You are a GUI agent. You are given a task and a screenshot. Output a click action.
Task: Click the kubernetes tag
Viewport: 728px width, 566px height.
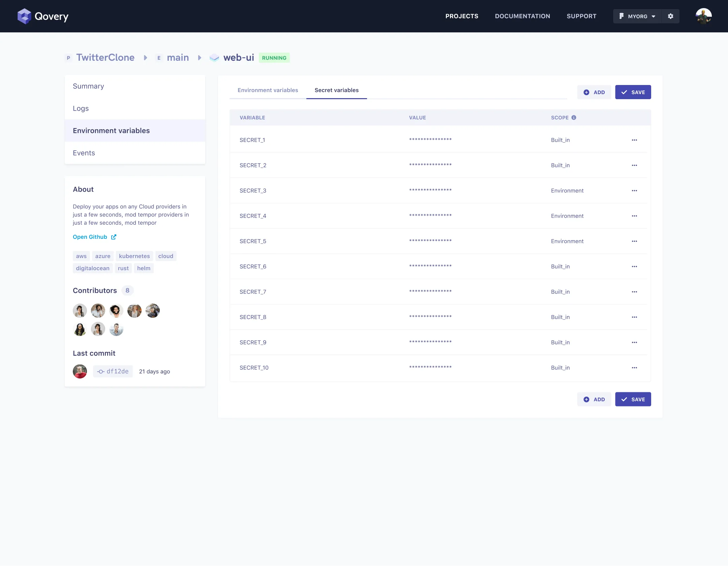click(134, 256)
